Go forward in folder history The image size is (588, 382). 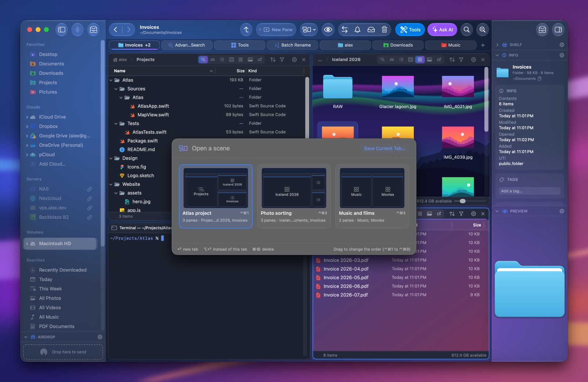[x=129, y=30]
